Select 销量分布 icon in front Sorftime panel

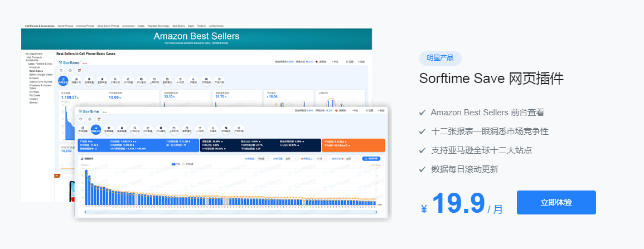point(96,130)
